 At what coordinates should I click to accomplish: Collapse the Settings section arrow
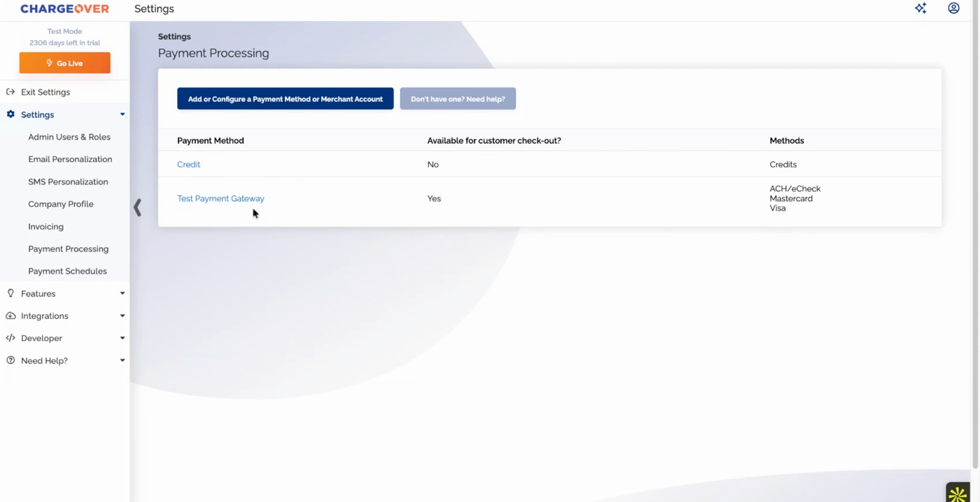coord(122,114)
